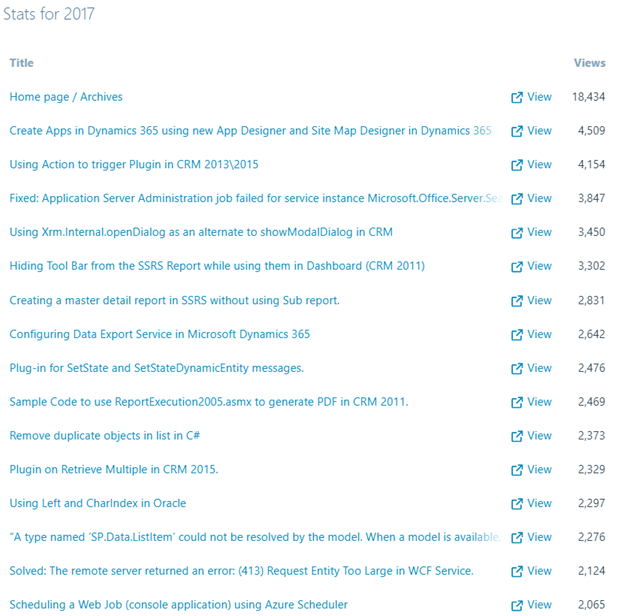Screen dimensions: 624x616
Task: Open the Home page / Archives title link
Action: point(66,97)
